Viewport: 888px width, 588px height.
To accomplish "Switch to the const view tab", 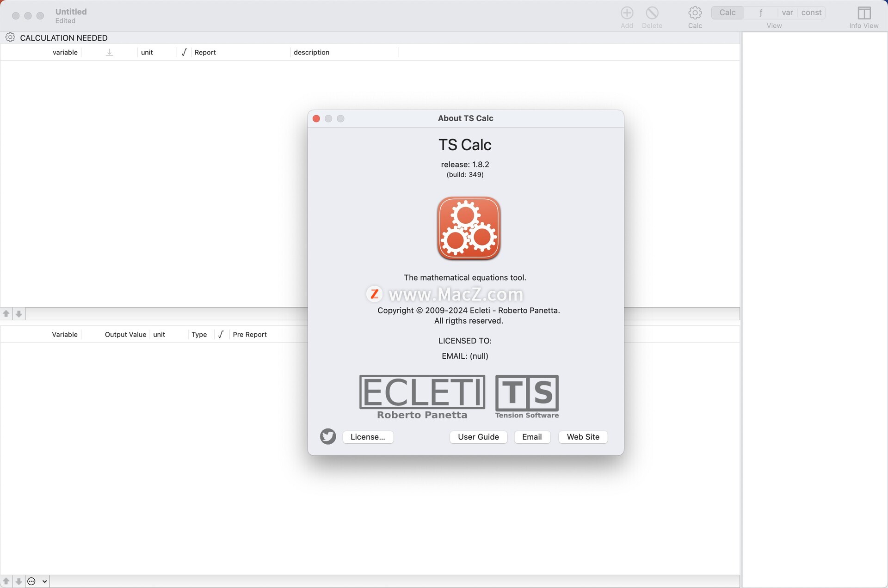I will [811, 12].
